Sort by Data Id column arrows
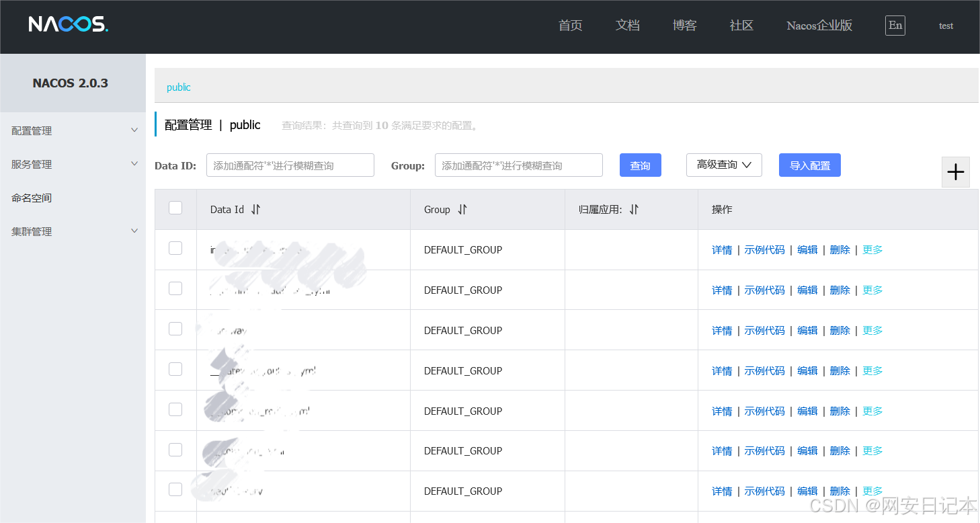The width and height of the screenshot is (980, 523). coord(255,210)
